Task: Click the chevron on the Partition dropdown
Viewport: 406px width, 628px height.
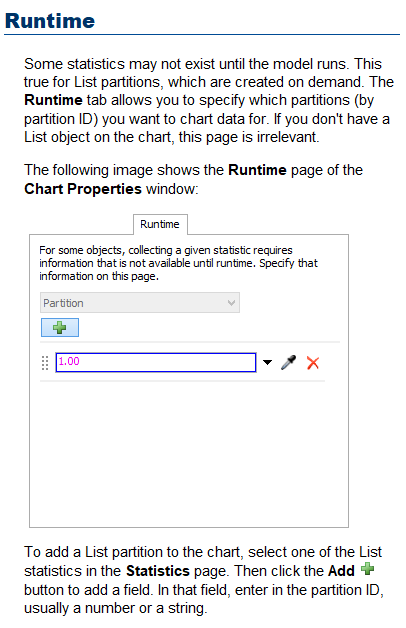Action: pyautogui.click(x=231, y=303)
